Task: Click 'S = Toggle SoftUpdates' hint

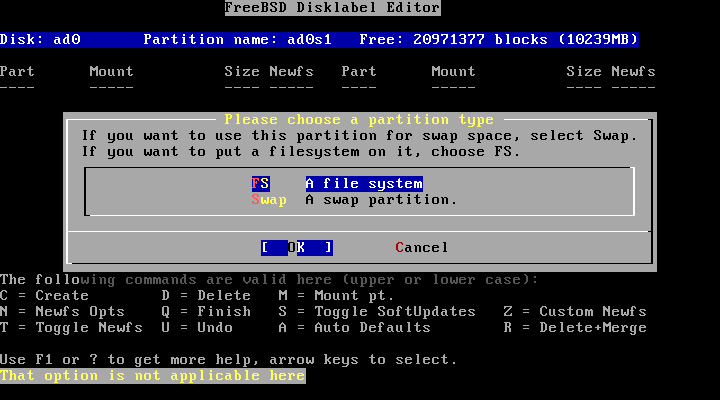Action: click(377, 312)
